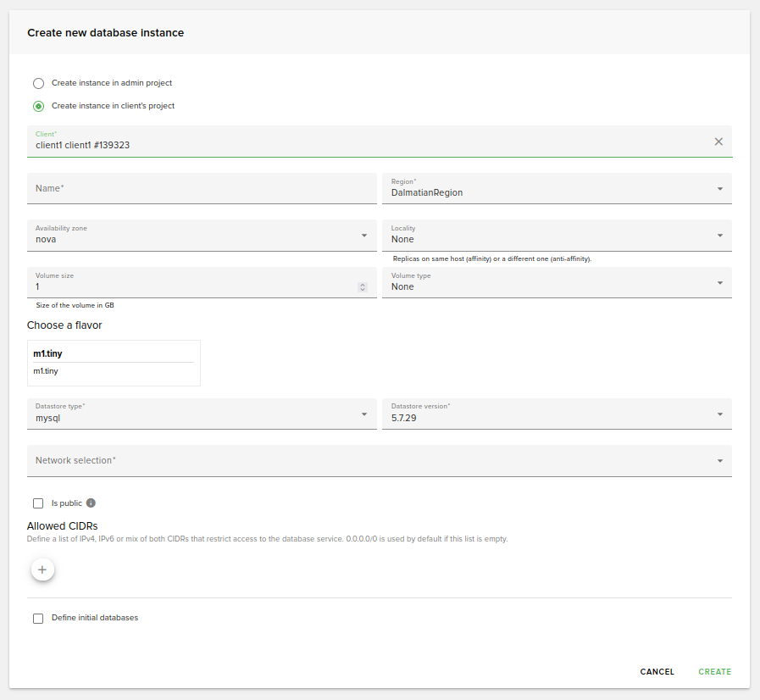The width and height of the screenshot is (760, 700).
Task: Select create instance in admin project
Action: point(38,83)
